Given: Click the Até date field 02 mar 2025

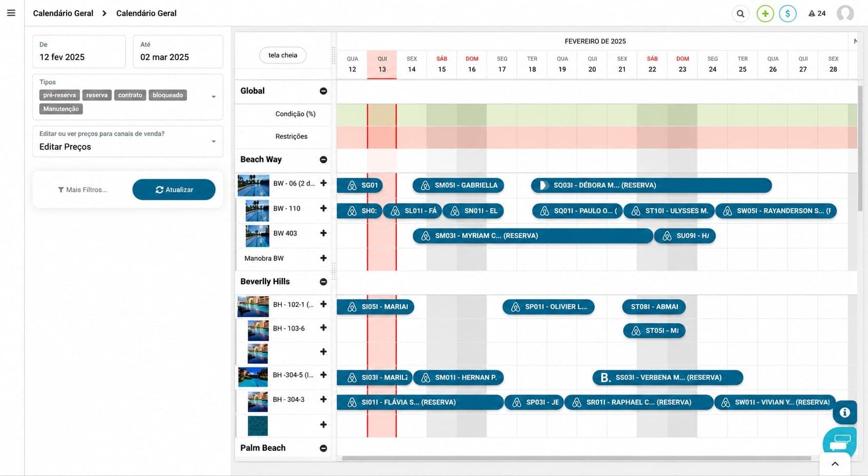Looking at the screenshot, I should click(x=178, y=51).
